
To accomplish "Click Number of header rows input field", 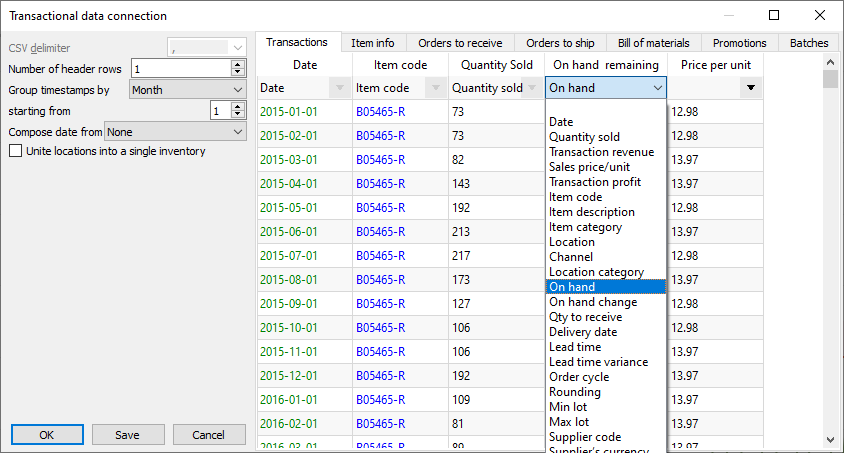I will (180, 68).
